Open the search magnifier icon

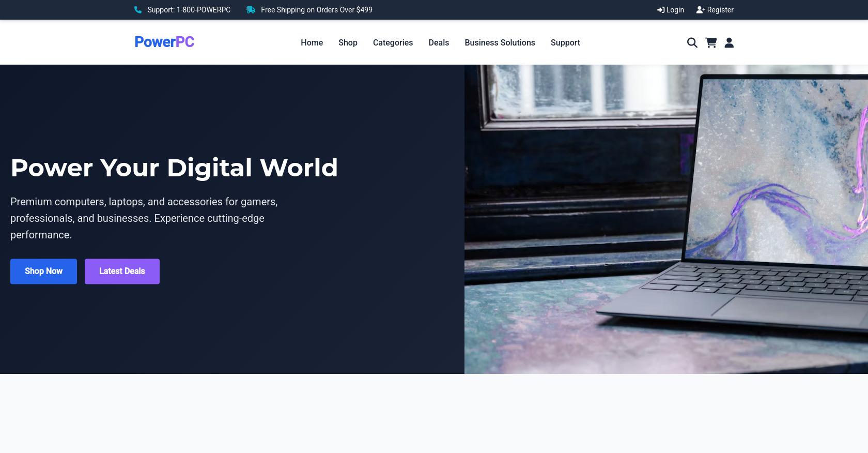(692, 43)
